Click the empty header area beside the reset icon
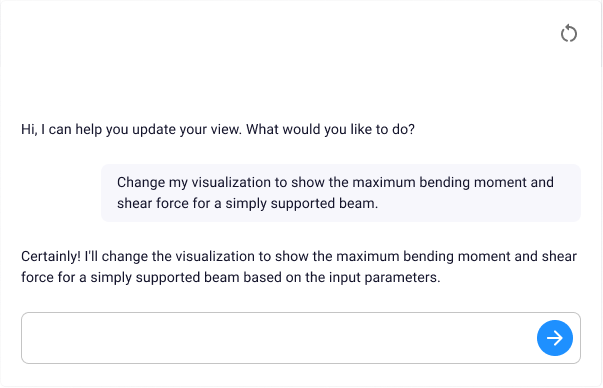Image resolution: width=603 pixels, height=388 pixels. click(269, 33)
